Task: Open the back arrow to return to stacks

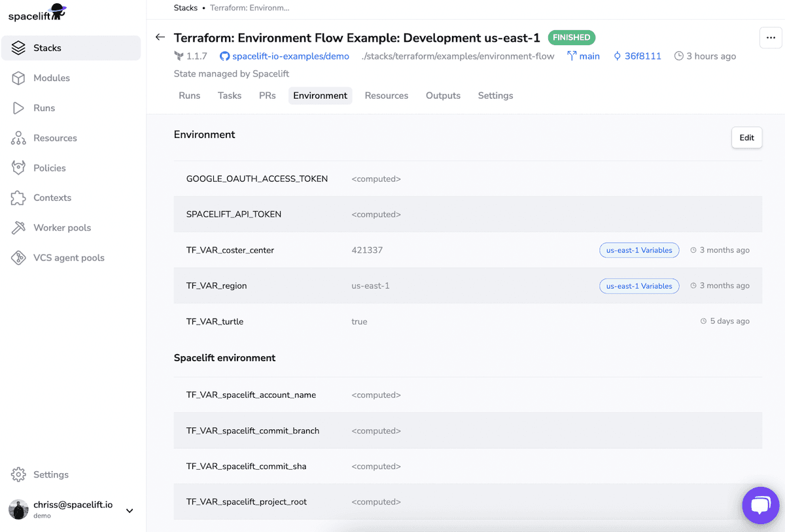Action: click(160, 37)
